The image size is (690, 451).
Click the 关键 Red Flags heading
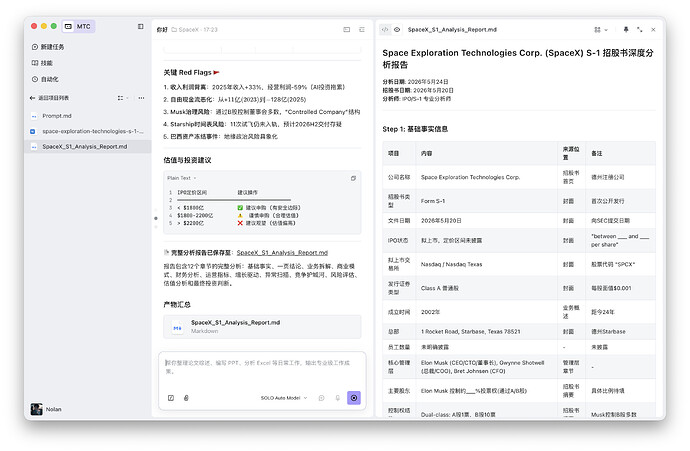191,72
